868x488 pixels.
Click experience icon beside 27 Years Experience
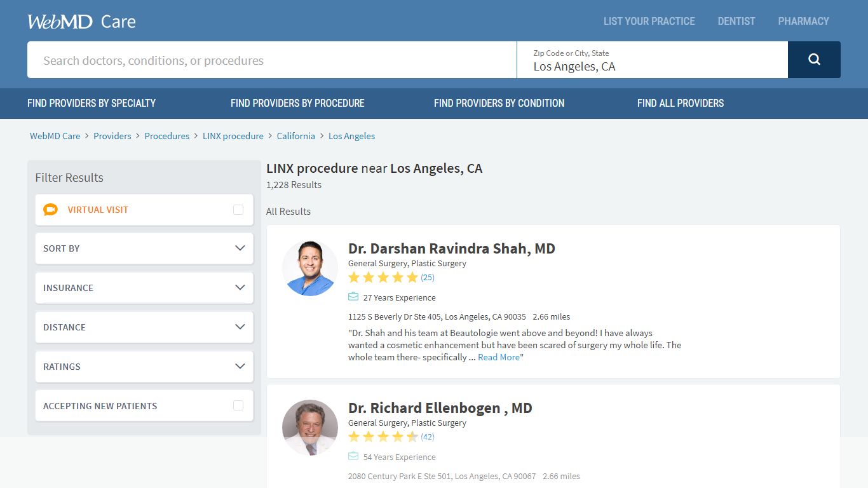[x=353, y=297]
